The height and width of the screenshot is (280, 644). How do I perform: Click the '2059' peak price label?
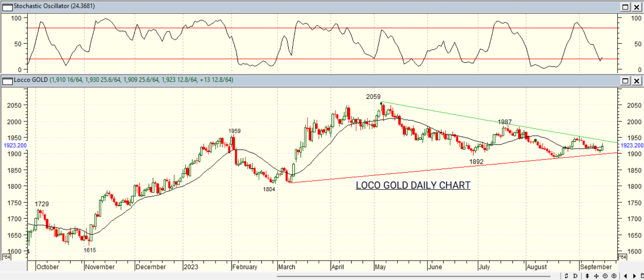click(x=373, y=97)
